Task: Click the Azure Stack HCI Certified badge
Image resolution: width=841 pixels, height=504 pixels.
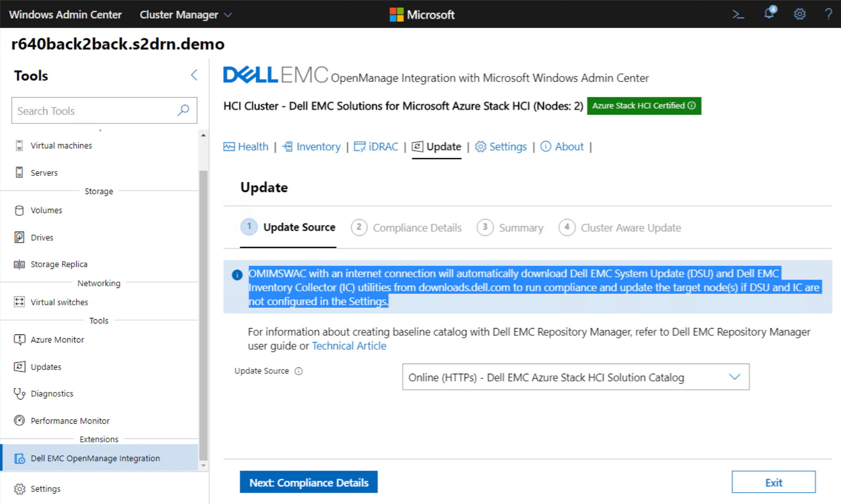Action: coord(644,106)
